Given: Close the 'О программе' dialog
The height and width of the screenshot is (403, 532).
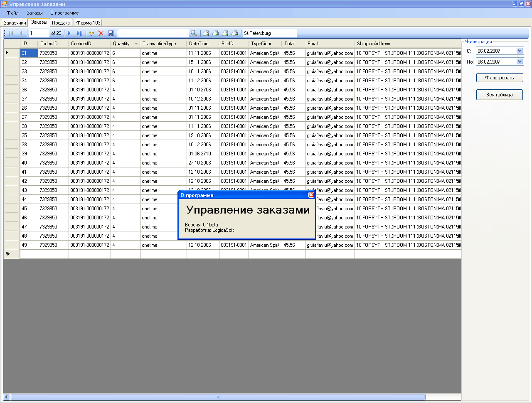Looking at the screenshot, I should tap(311, 195).
